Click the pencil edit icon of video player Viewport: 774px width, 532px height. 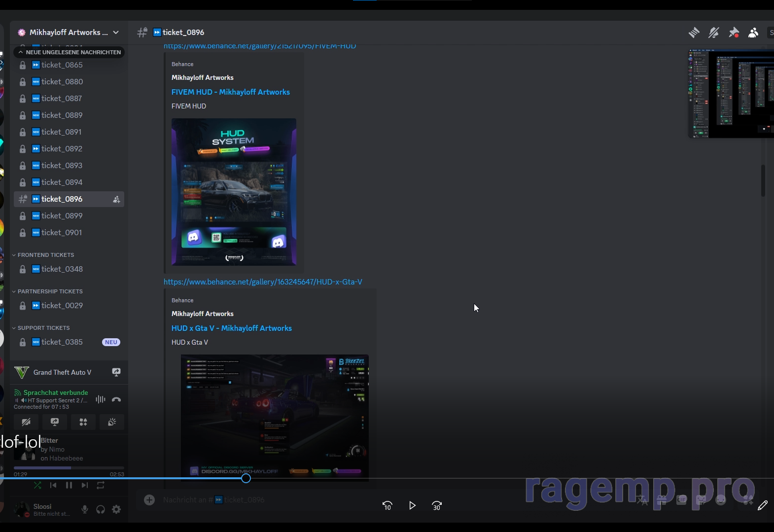pyautogui.click(x=762, y=505)
